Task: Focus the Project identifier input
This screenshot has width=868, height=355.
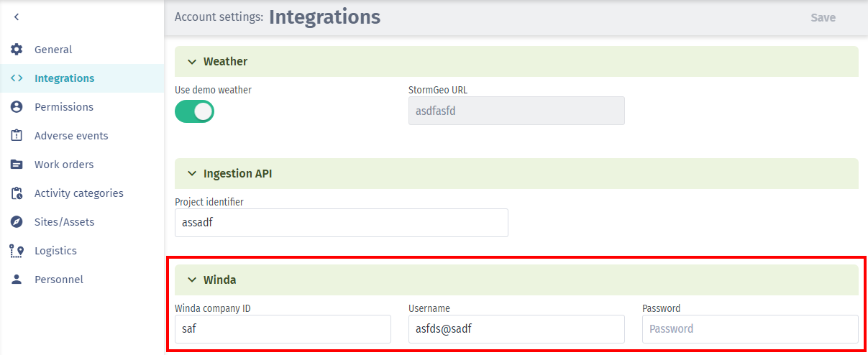Action: pos(342,223)
